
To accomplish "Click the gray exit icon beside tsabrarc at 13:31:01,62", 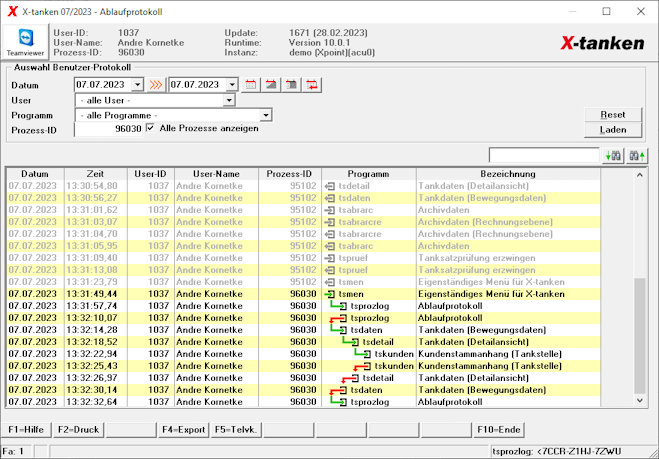I will pos(330,210).
